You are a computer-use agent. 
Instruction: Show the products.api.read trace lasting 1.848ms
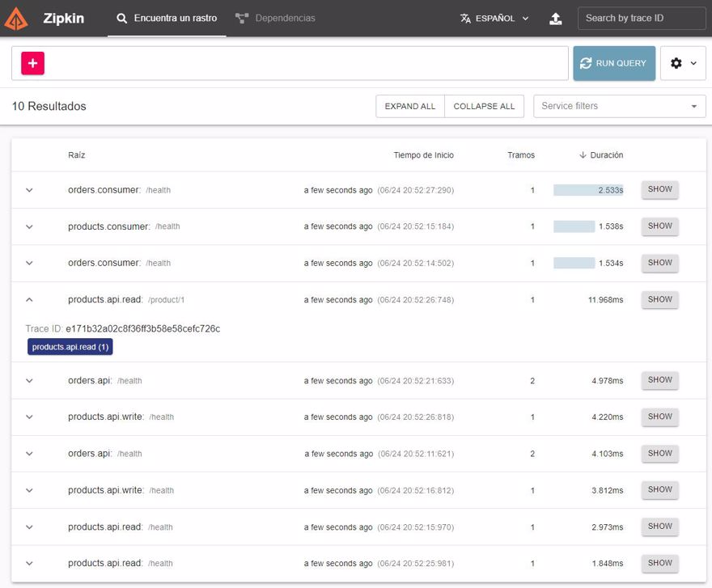659,563
